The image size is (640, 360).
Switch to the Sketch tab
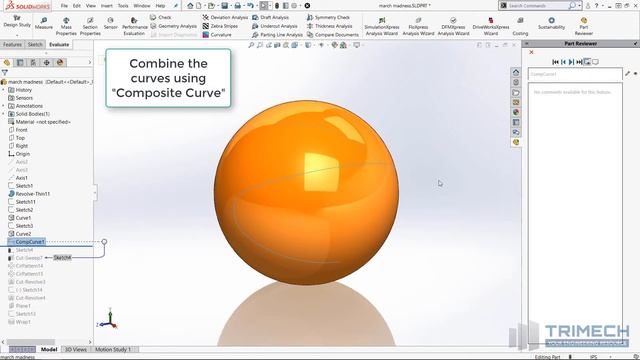(x=35, y=44)
